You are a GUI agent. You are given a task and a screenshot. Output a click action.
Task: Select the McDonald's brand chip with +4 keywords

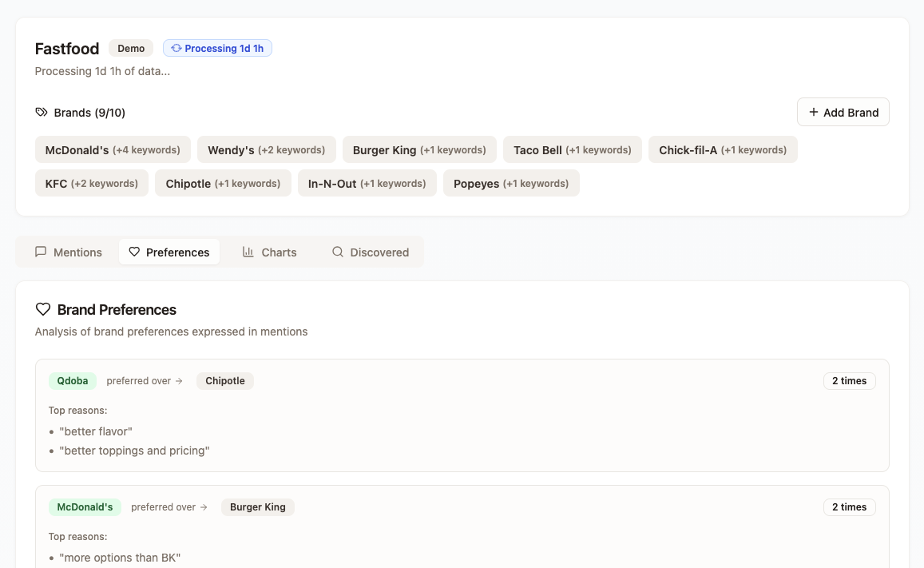[x=113, y=149]
